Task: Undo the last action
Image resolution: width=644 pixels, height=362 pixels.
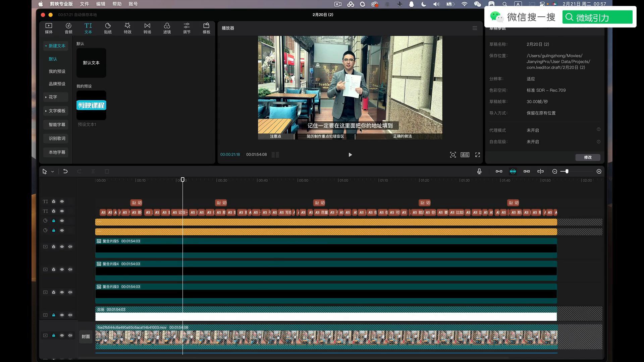Action: click(x=65, y=171)
